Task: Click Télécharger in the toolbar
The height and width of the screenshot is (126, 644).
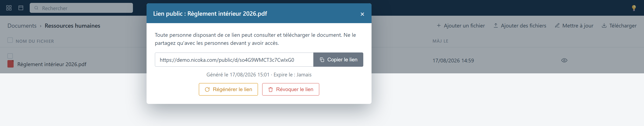Action: pos(619,26)
